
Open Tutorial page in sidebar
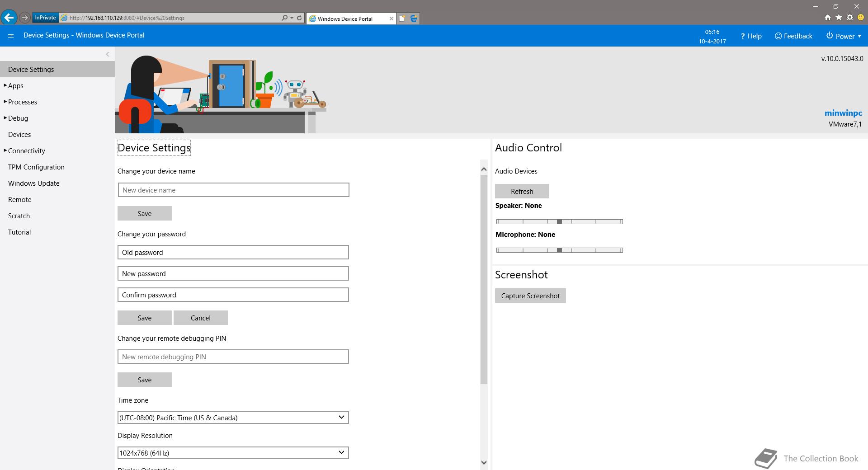click(x=19, y=232)
